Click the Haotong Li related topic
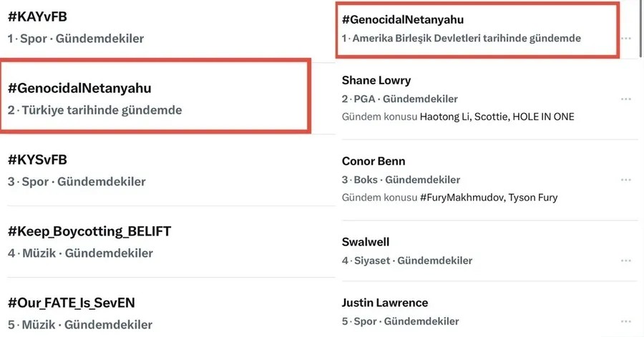Viewport: 644px width, 337px height. (444, 117)
